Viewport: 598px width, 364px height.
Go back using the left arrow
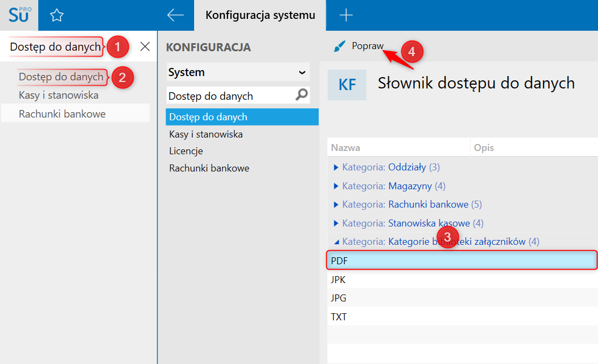click(175, 15)
